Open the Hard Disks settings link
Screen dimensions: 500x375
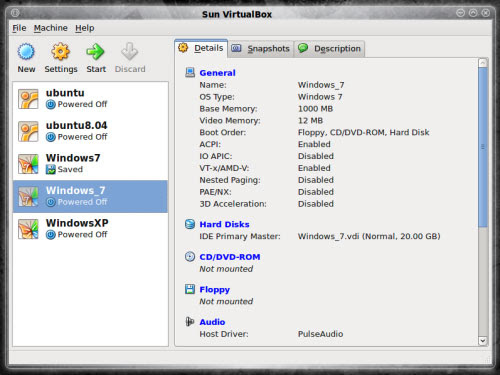click(224, 224)
